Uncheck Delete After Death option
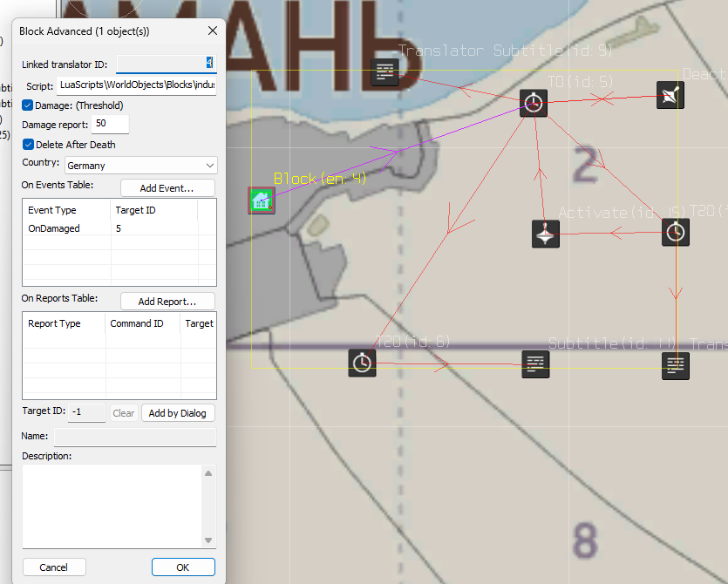 point(28,145)
